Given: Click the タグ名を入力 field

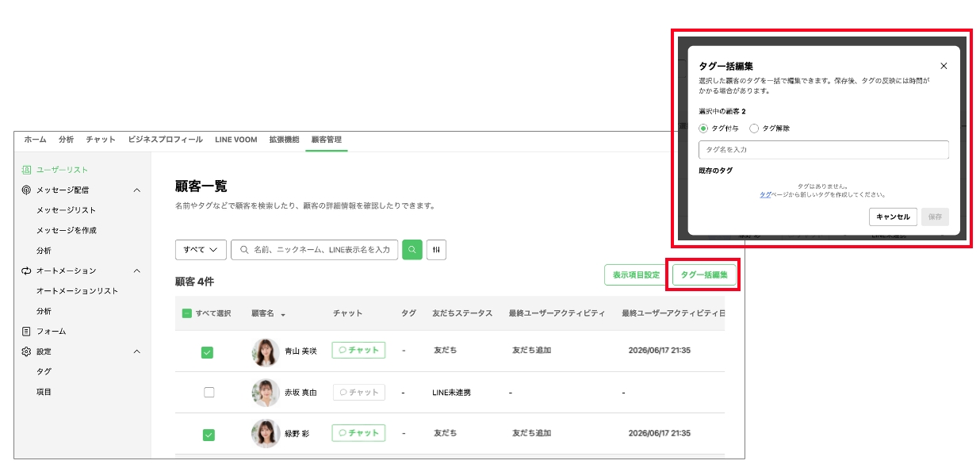Looking at the screenshot, I should 824,150.
